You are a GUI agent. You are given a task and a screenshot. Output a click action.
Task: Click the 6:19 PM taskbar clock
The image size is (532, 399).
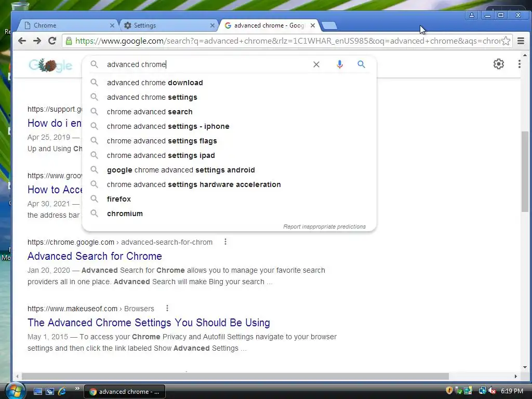[x=512, y=391]
